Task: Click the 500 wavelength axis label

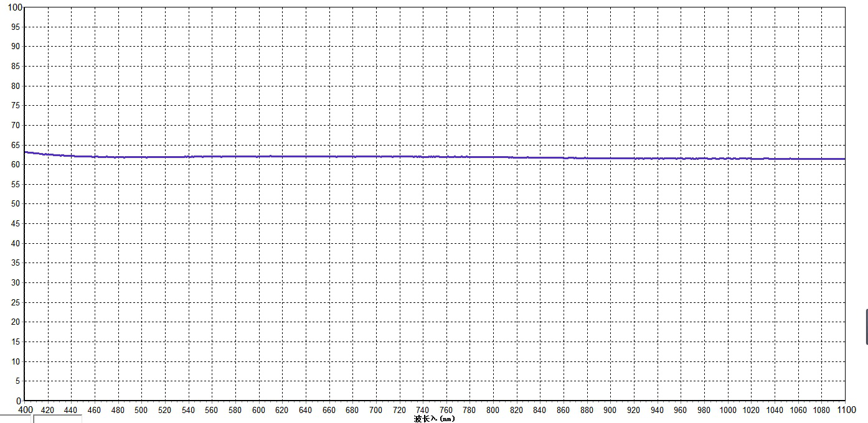Action: pos(142,410)
